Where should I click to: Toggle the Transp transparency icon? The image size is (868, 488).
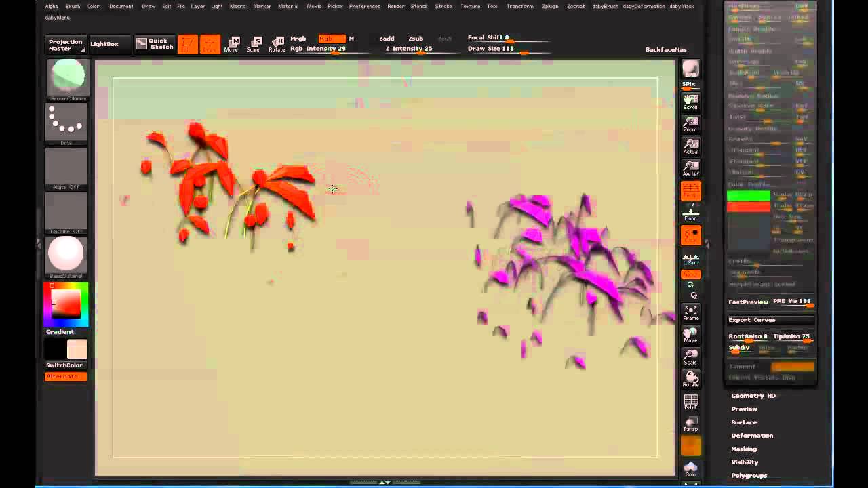(690, 424)
